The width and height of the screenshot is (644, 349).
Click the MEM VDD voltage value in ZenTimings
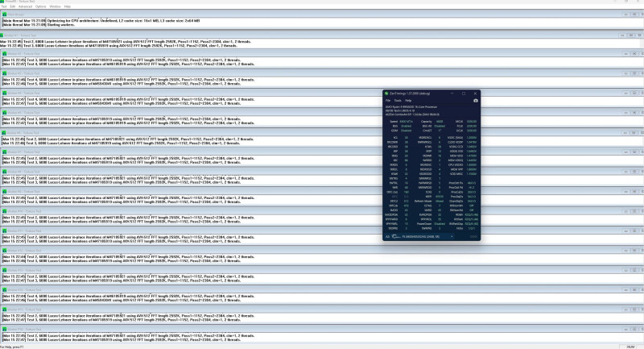[x=472, y=156]
